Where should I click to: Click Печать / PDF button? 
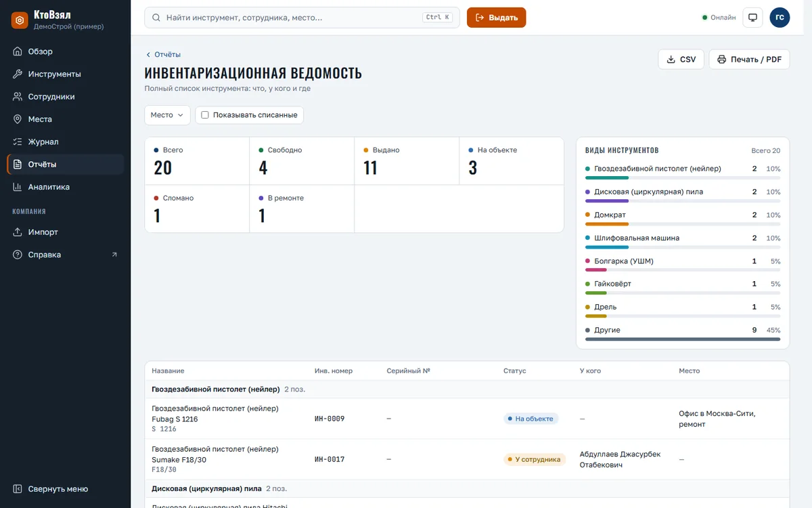tap(749, 60)
